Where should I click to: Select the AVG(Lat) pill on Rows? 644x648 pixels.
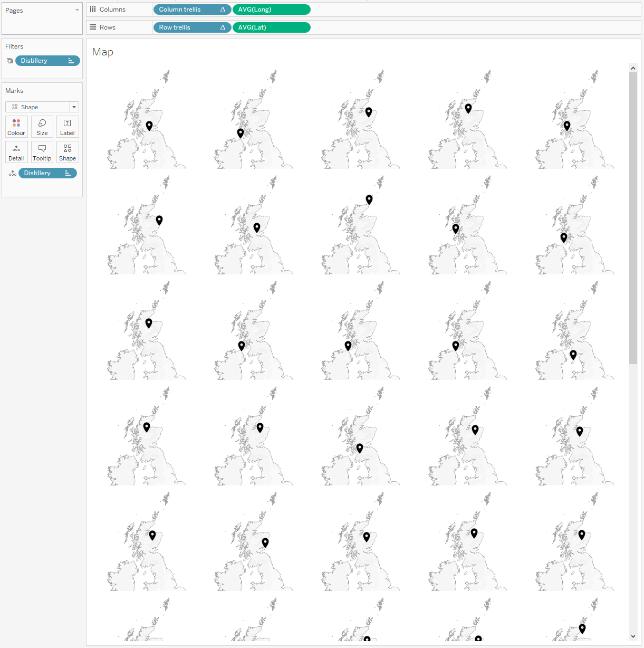272,27
